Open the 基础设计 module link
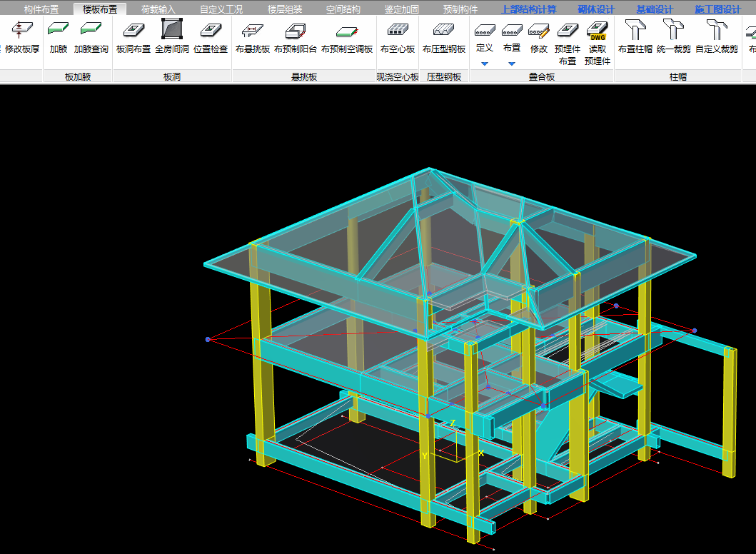This screenshot has width=756, height=554. [x=655, y=9]
